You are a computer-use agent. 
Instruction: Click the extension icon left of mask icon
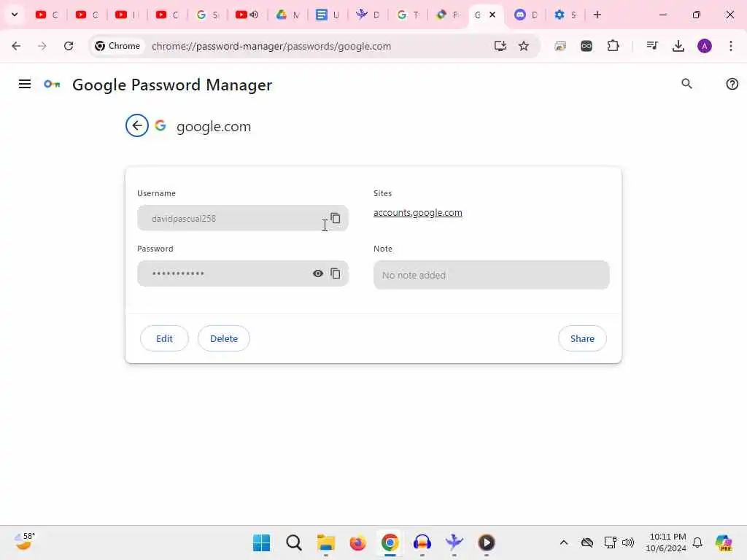pyautogui.click(x=560, y=46)
